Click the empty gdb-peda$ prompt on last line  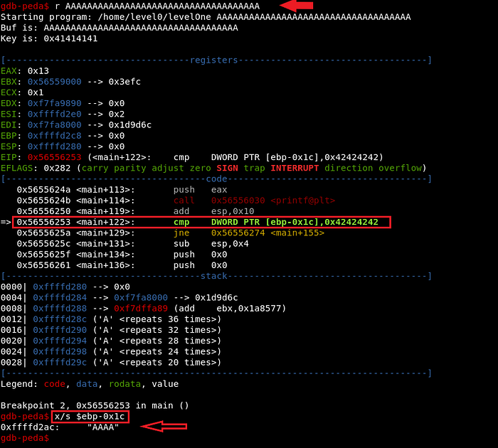pos(24,438)
